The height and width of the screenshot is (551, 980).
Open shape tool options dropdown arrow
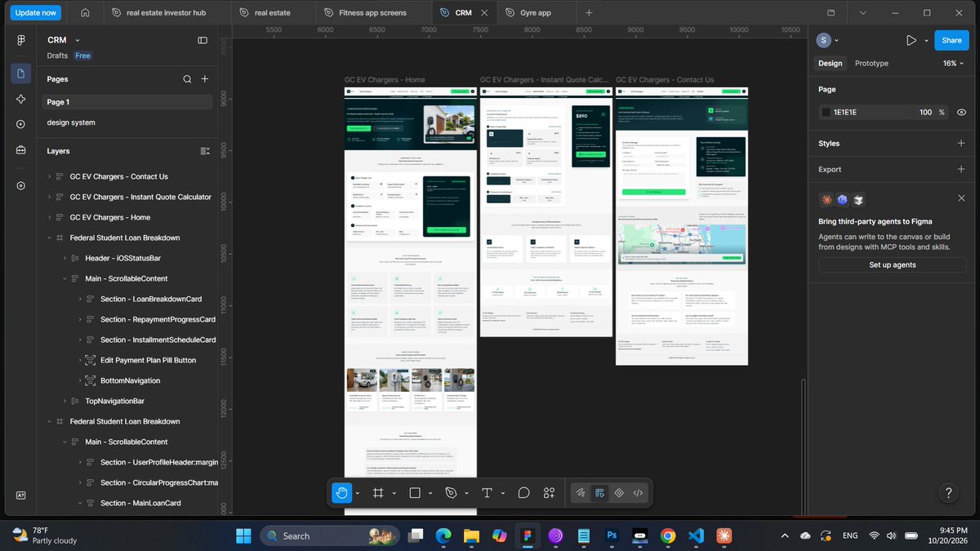(x=430, y=493)
